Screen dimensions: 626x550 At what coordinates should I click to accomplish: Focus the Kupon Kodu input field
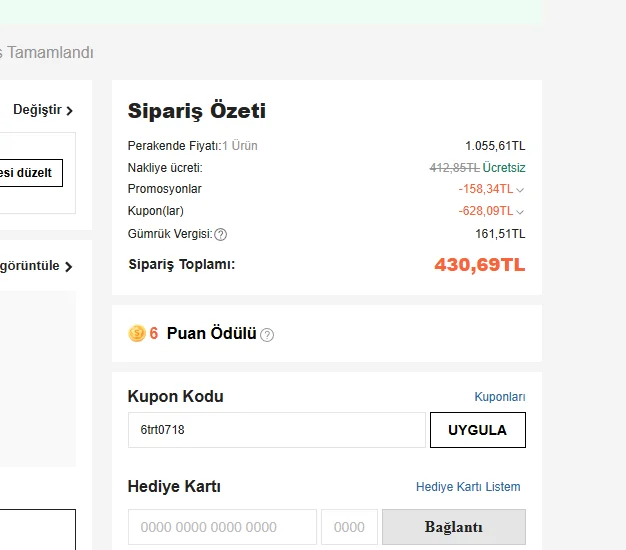(x=276, y=430)
